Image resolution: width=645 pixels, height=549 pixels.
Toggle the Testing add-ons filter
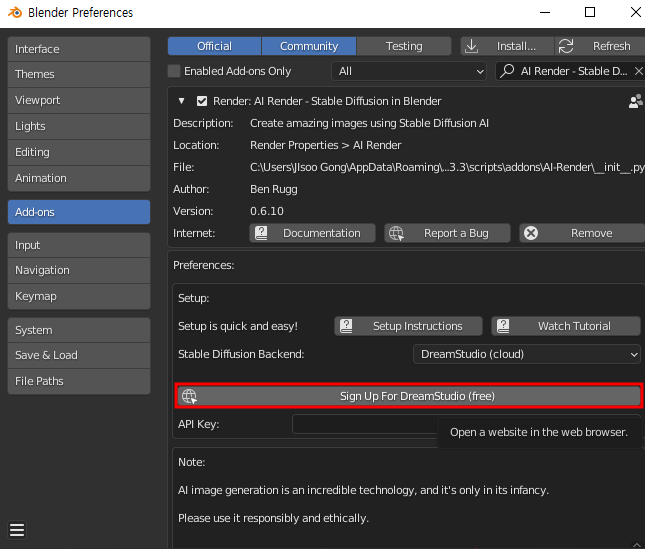click(x=404, y=46)
